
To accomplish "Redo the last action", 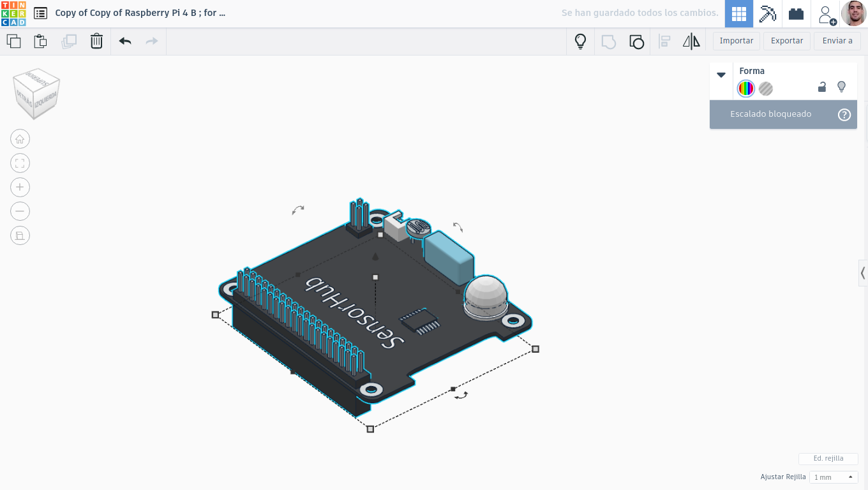I will [152, 41].
